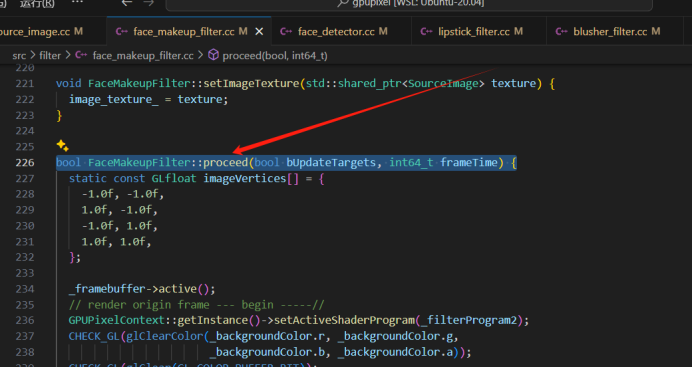Image resolution: width=692 pixels, height=368 pixels.
Task: Click glClearColor on line 237
Action: tap(165, 336)
